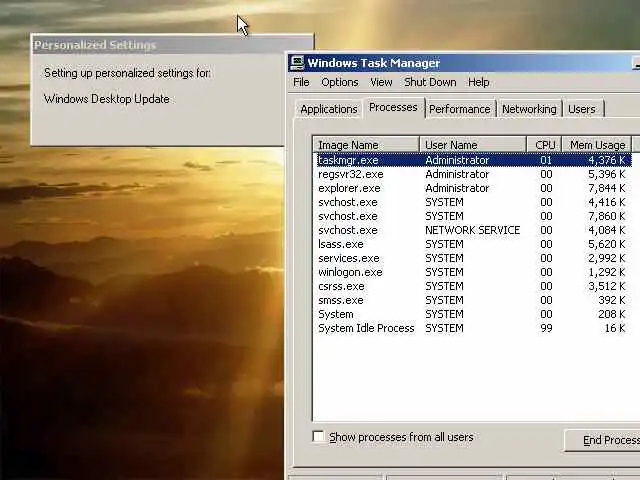Enable Show processes from all users
The image size is (640, 480).
[x=318, y=437]
